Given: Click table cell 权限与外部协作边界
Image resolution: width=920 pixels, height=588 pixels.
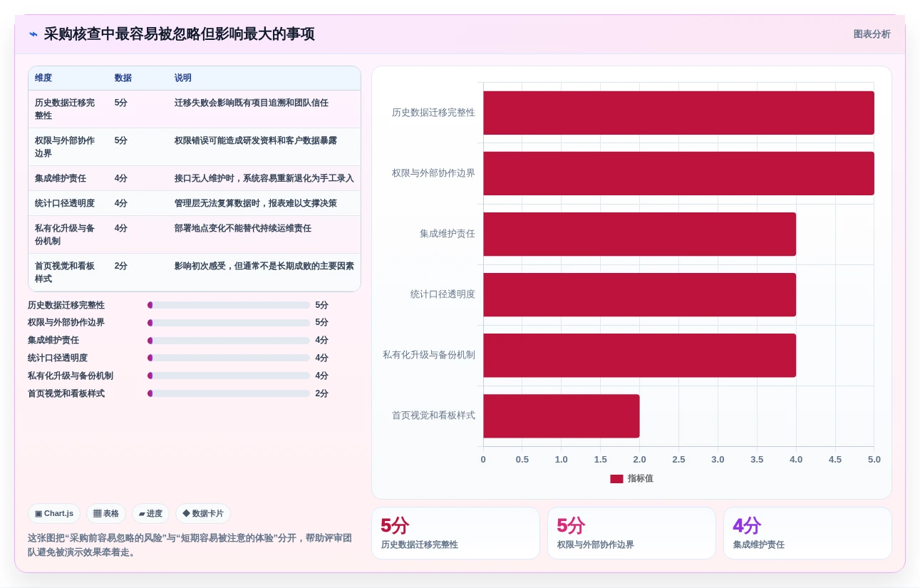Looking at the screenshot, I should pyautogui.click(x=65, y=147).
